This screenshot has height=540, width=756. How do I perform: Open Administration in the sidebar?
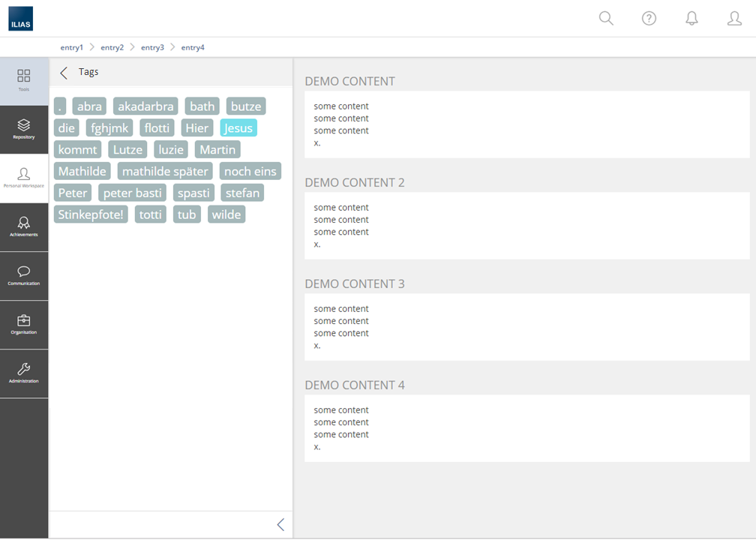pos(24,373)
